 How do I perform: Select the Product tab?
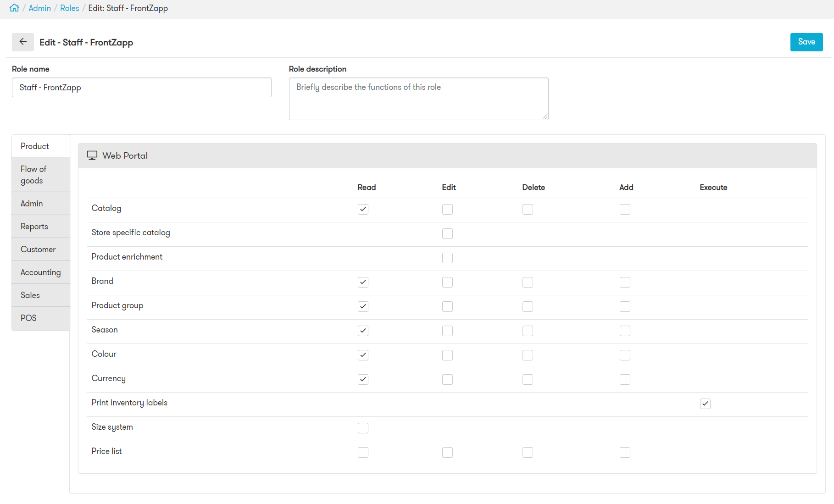click(x=41, y=146)
